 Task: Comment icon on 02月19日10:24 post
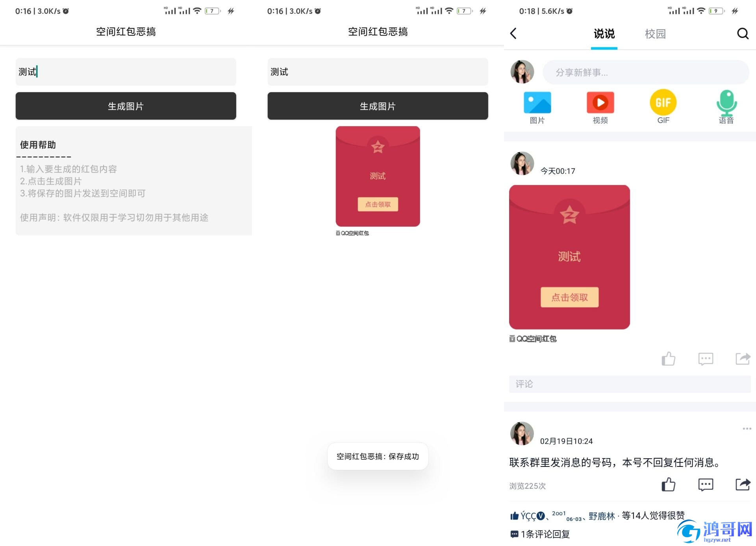point(706,485)
